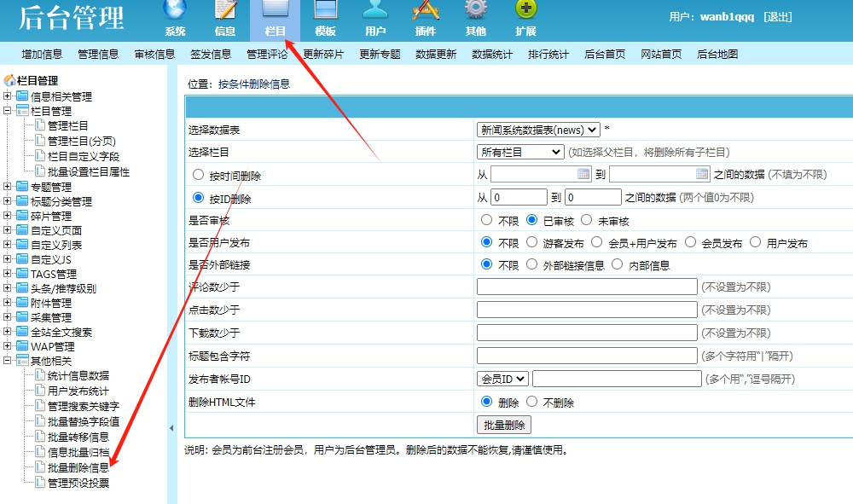Select 已审核 under 是否审核
This screenshot has height=504, width=853.
point(532,220)
